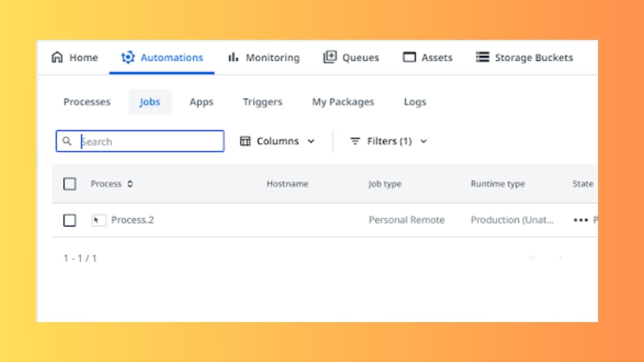Go to the previous page arrow

pyautogui.click(x=560, y=258)
